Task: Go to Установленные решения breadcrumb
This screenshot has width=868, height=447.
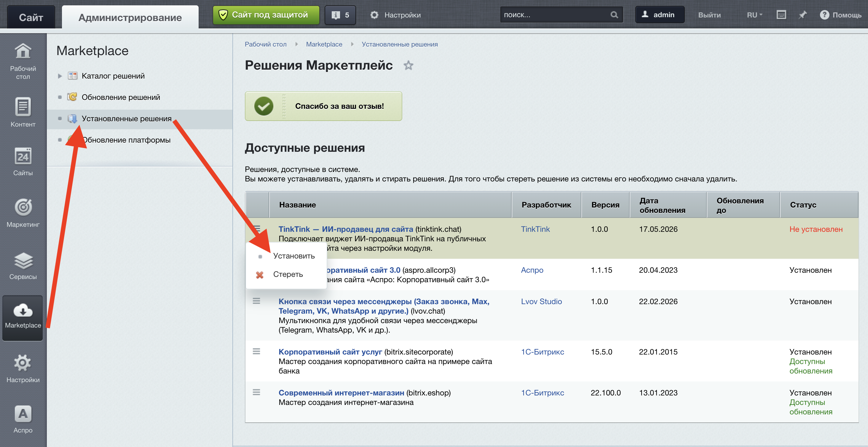Action: click(x=400, y=44)
